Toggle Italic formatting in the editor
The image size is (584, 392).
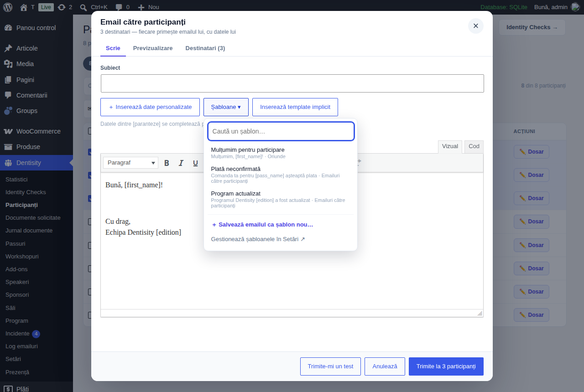point(181,163)
